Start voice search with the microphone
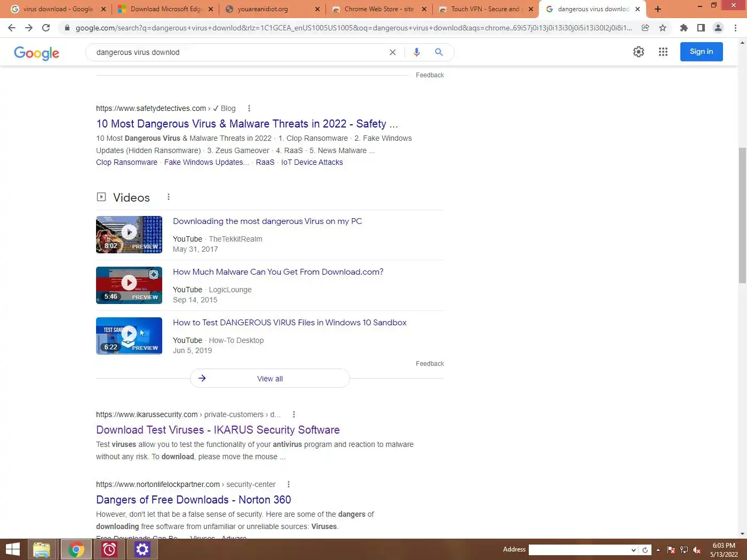 point(417,52)
